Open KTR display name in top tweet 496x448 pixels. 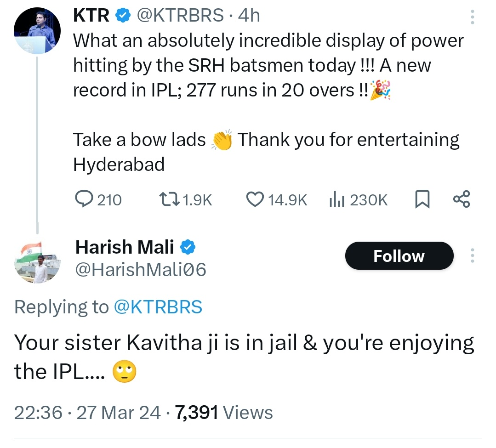pyautogui.click(x=91, y=15)
